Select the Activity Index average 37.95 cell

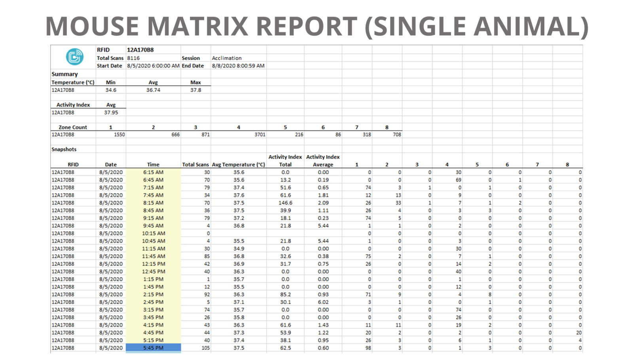111,113
